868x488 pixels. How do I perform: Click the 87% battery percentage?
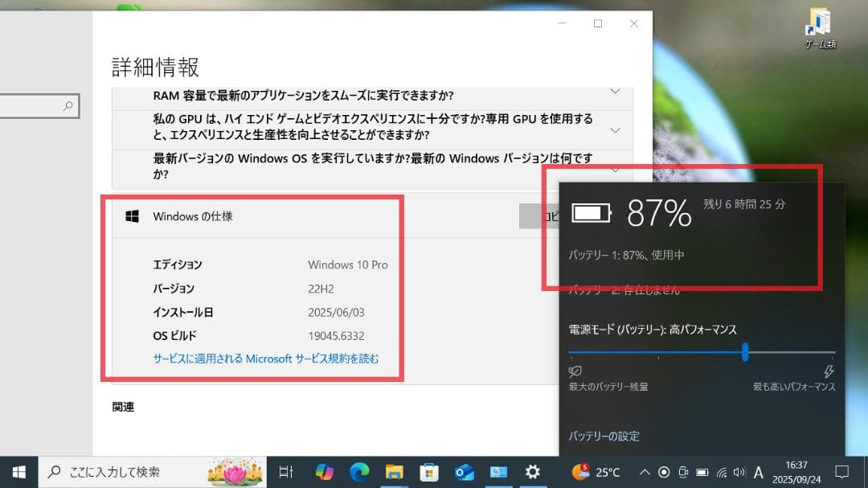coord(659,213)
